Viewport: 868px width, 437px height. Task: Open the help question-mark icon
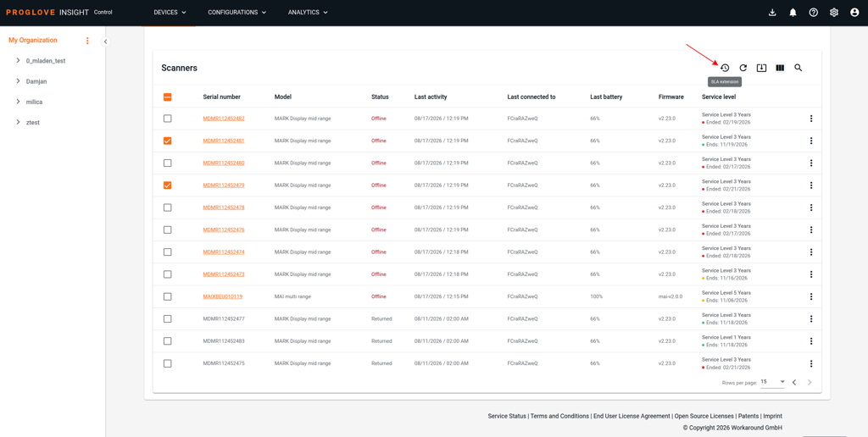click(813, 13)
